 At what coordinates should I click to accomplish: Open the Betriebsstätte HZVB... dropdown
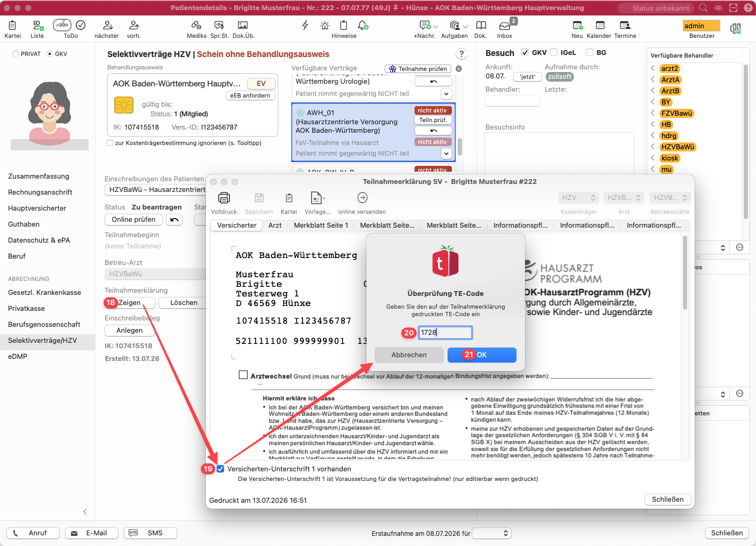coord(670,198)
